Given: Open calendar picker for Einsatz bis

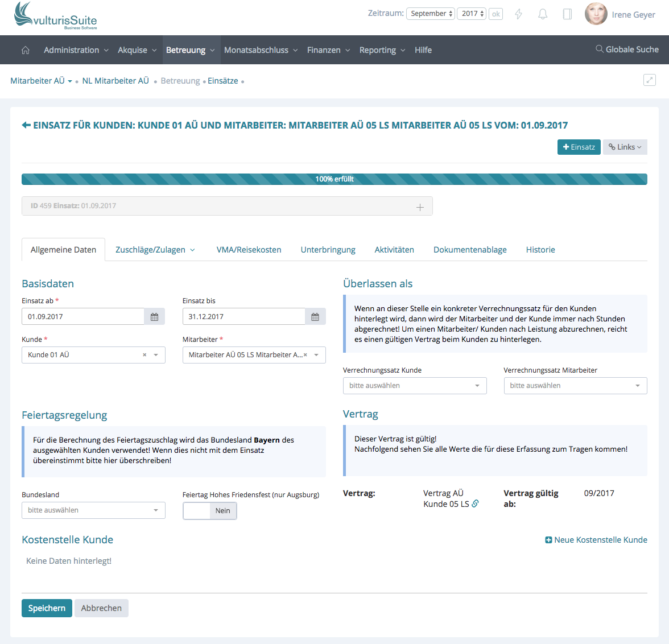Looking at the screenshot, I should 315,317.
